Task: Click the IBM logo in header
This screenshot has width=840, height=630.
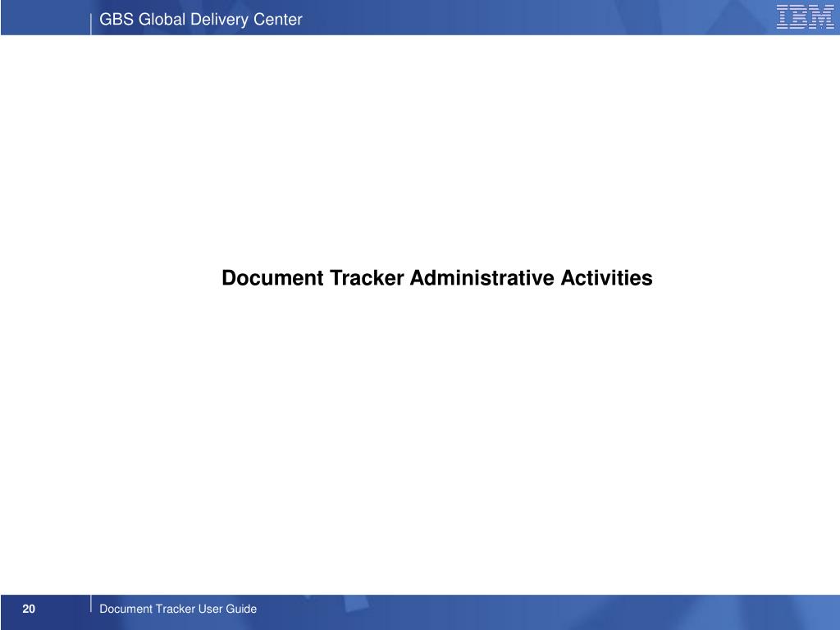Action: [806, 16]
